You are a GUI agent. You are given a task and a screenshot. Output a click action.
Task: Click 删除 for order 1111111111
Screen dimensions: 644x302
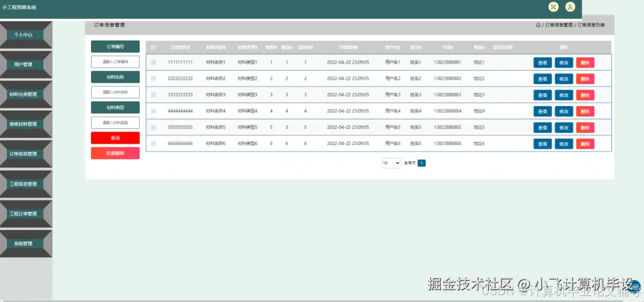pos(585,63)
